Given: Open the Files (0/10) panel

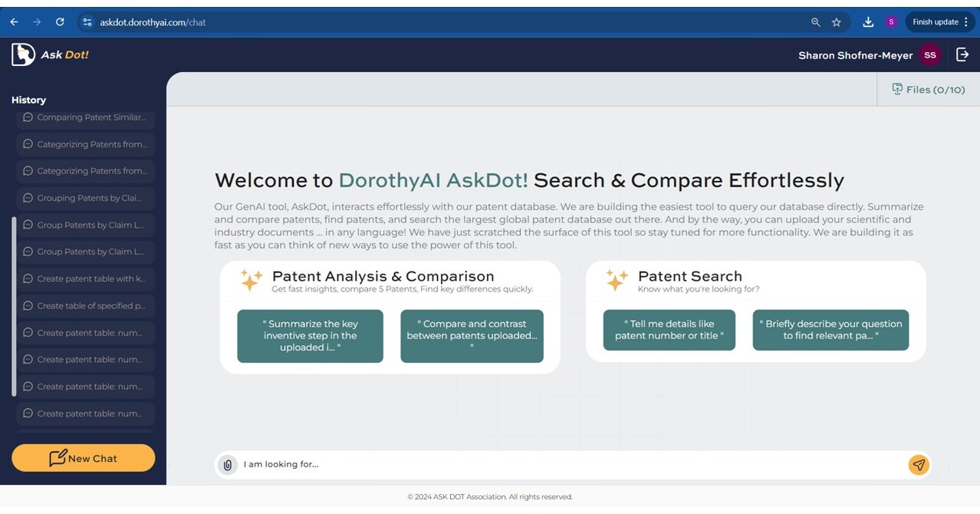Looking at the screenshot, I should coord(928,90).
